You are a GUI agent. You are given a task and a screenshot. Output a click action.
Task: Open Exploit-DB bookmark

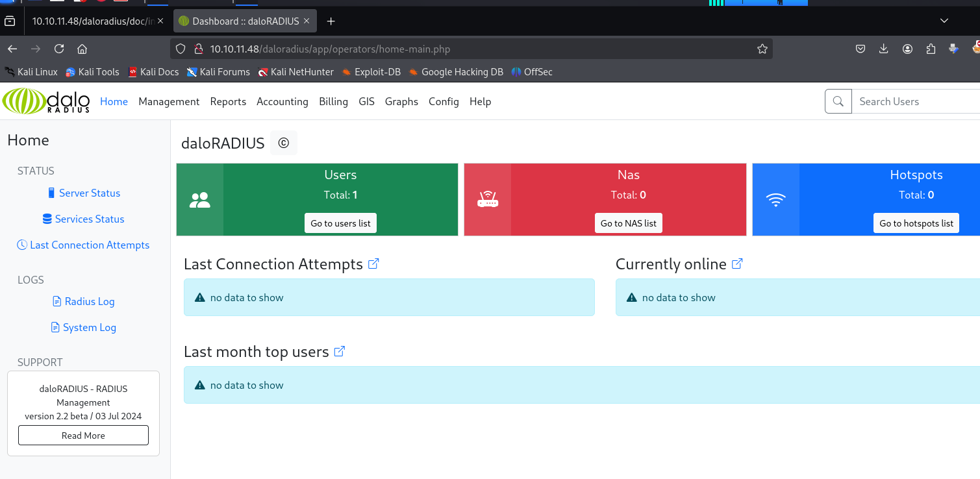click(371, 72)
